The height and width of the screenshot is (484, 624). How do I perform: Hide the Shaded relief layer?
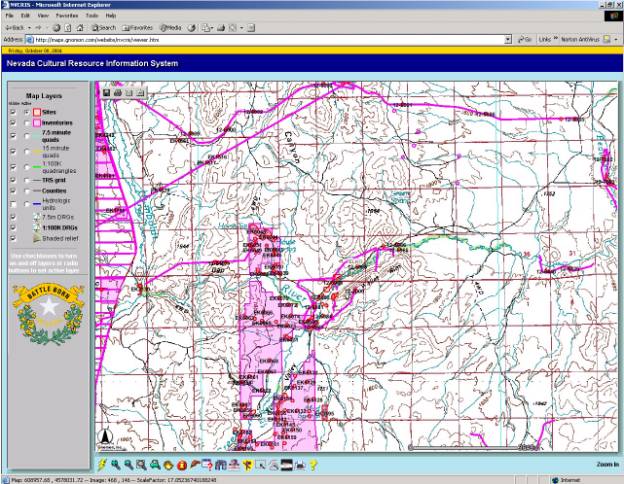click(12, 239)
